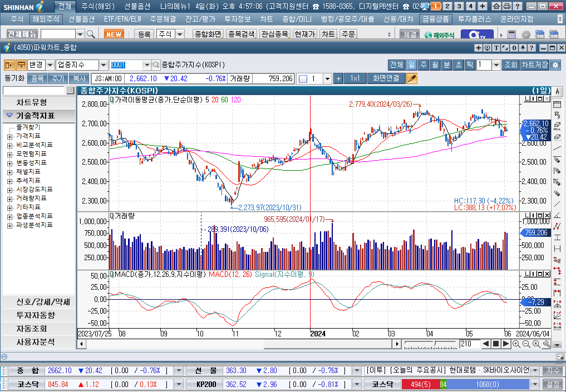Open chart wrench settings icon
This screenshot has height=392, width=566.
547,344
